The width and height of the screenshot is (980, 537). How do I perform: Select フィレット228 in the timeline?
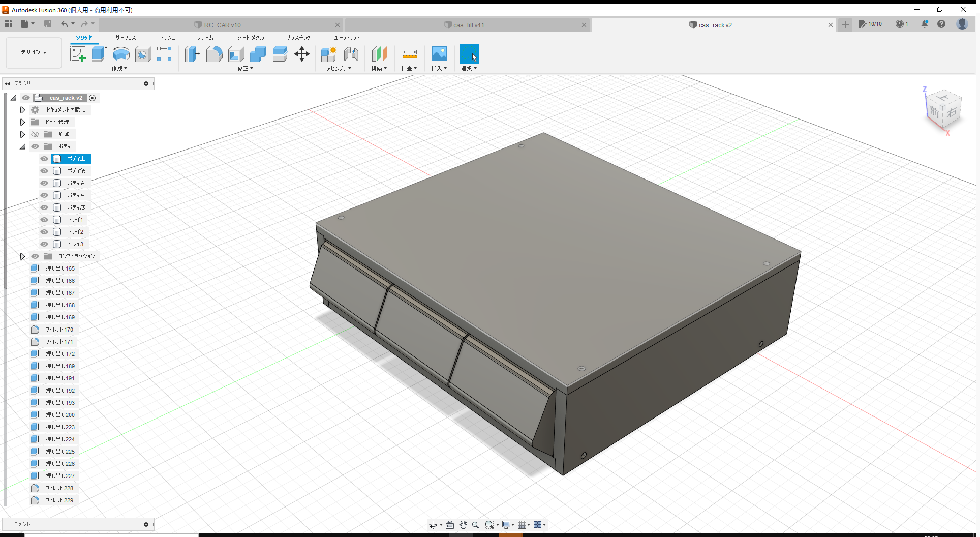coord(59,488)
